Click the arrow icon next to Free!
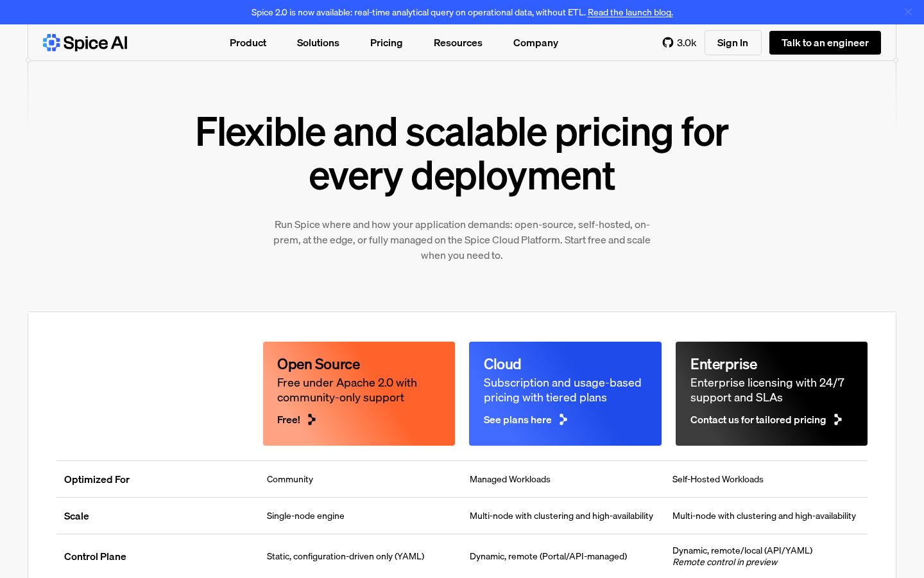Image resolution: width=924 pixels, height=578 pixels. coord(312,419)
